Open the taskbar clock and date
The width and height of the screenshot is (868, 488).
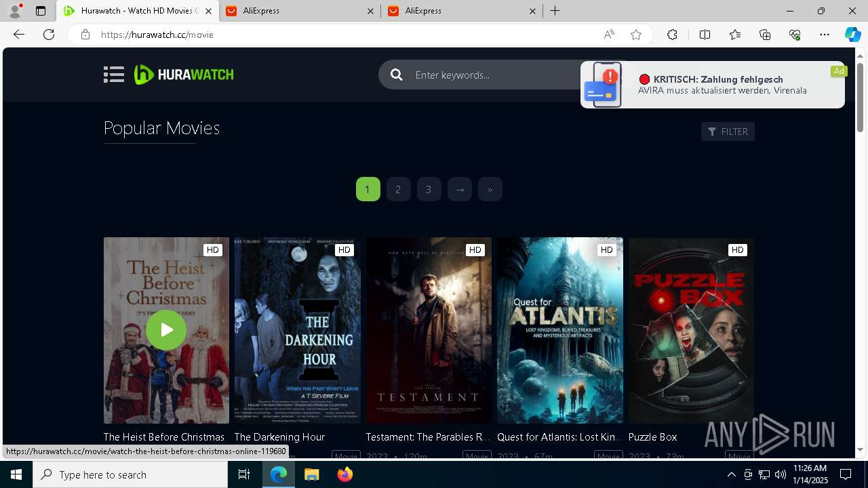click(x=810, y=474)
